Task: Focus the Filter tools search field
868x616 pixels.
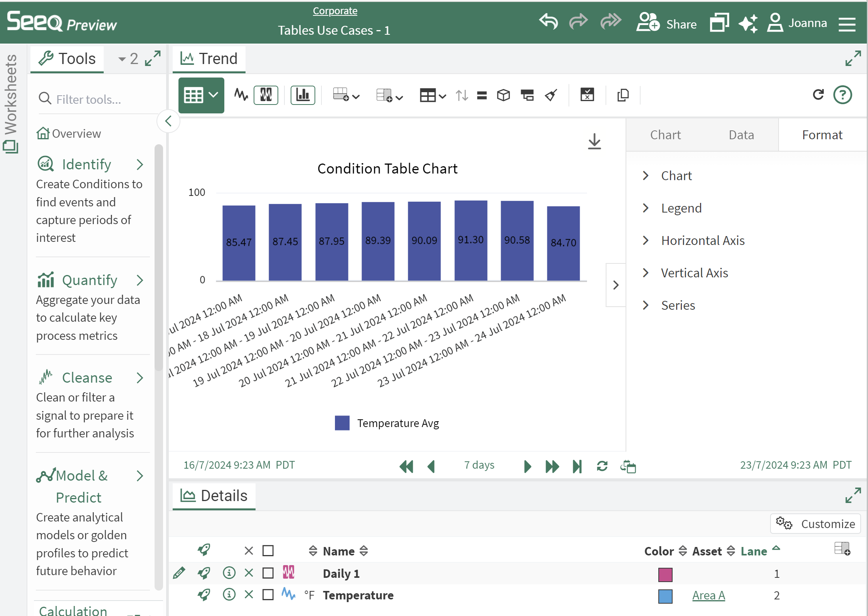Action: (99, 100)
